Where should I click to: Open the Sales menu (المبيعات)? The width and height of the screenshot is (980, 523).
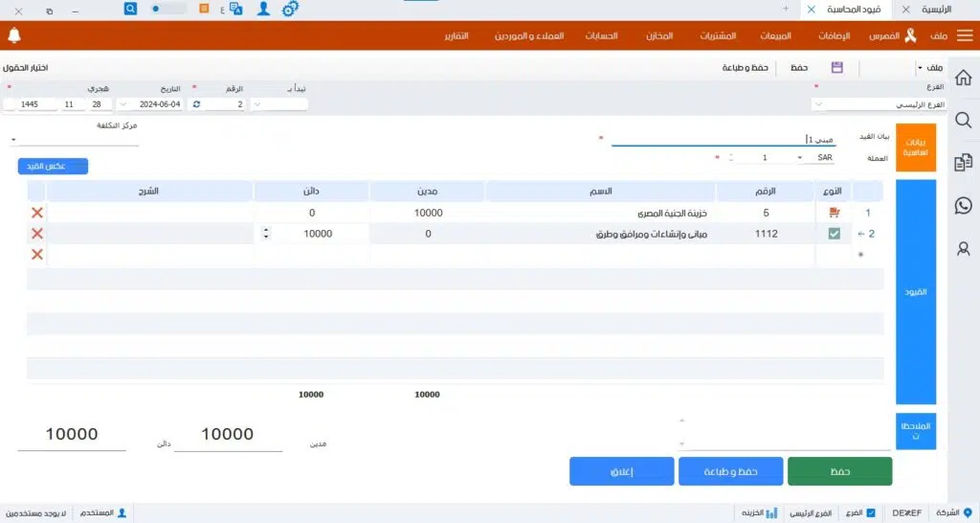[x=774, y=35]
